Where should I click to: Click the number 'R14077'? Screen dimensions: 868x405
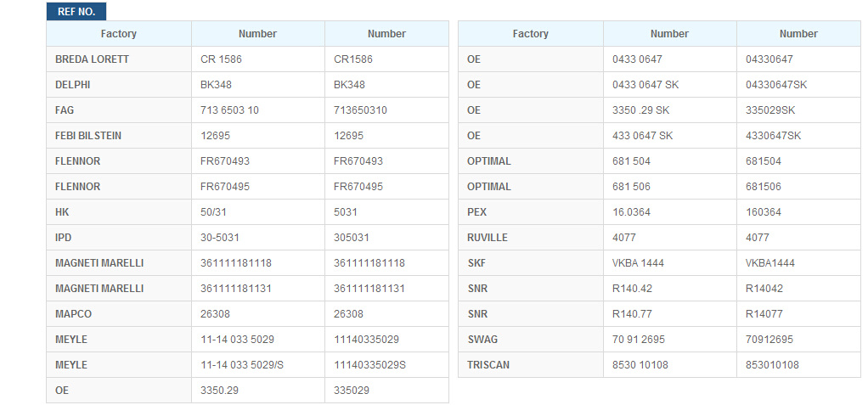(764, 313)
